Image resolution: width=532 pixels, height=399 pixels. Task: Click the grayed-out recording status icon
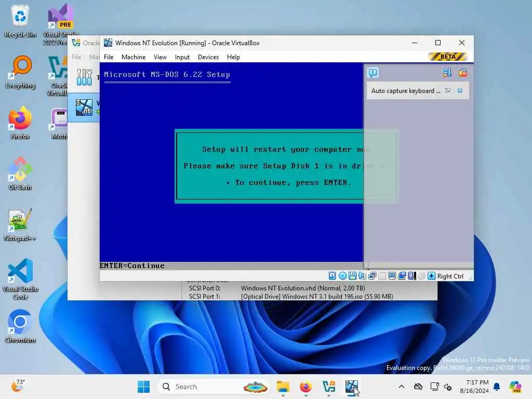pyautogui.click(x=421, y=276)
